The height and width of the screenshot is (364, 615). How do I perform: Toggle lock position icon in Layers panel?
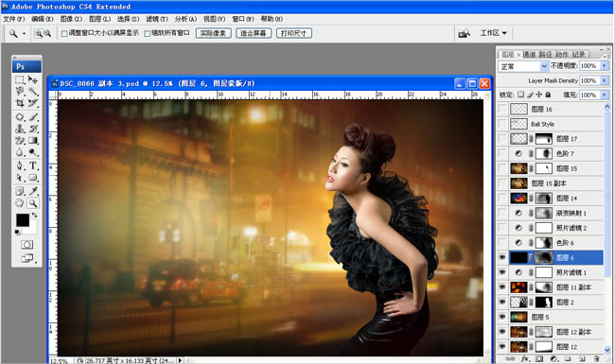539,95
